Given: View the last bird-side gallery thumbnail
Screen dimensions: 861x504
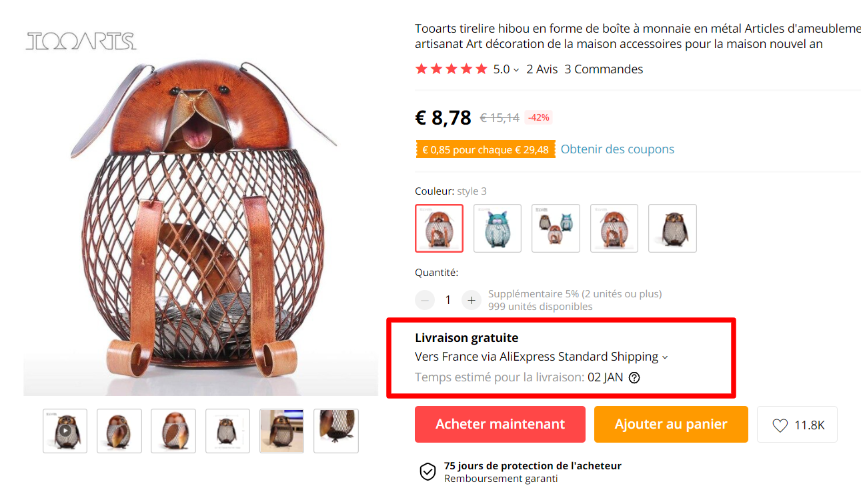Looking at the screenshot, I should pos(336,431).
